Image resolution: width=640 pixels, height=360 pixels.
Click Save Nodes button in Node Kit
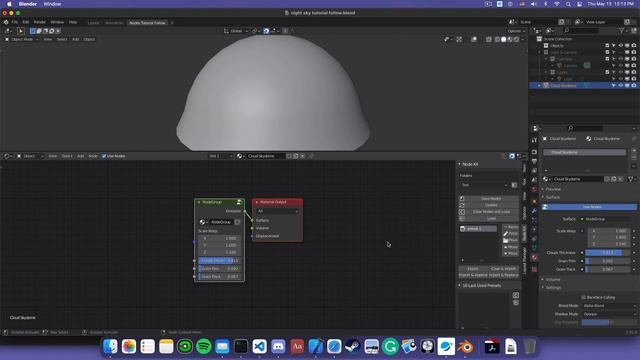491,199
